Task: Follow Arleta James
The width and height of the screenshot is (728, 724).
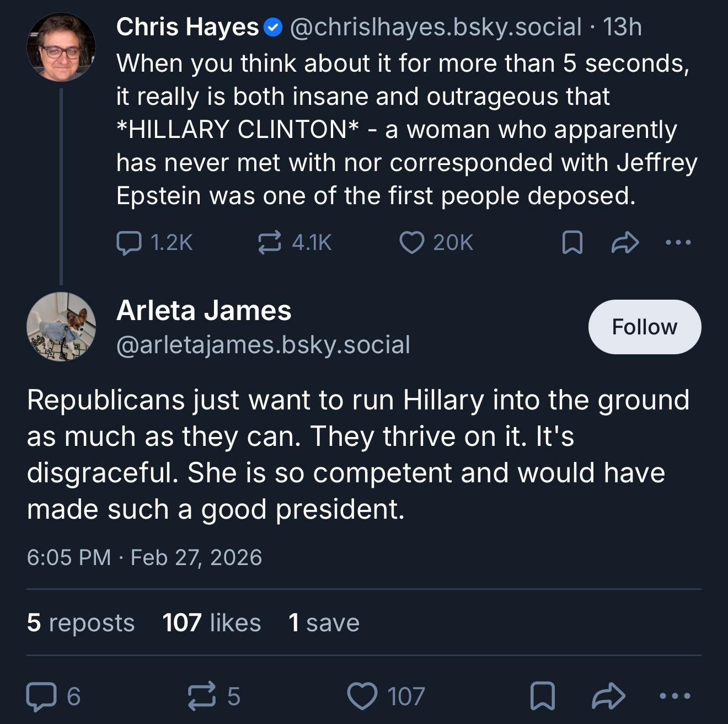Action: 644,327
